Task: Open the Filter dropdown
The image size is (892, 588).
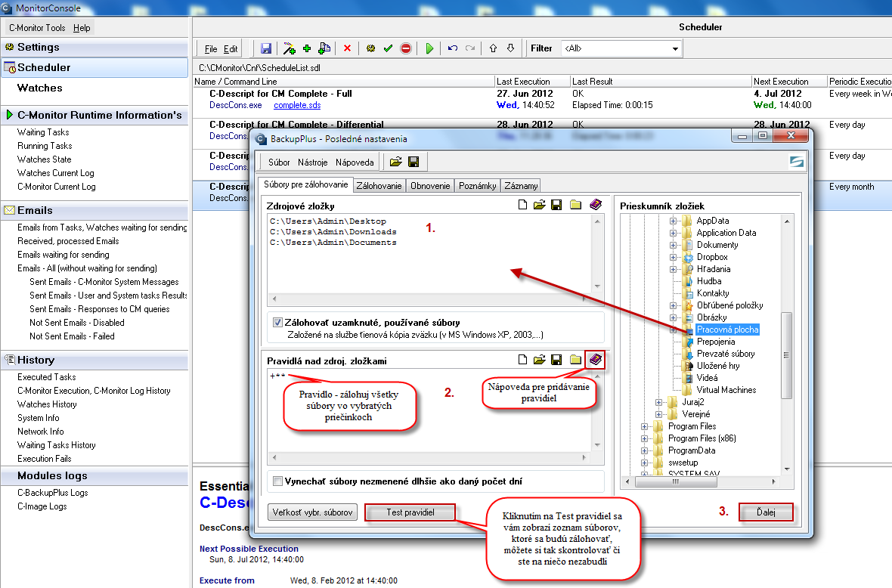Action: (x=675, y=49)
